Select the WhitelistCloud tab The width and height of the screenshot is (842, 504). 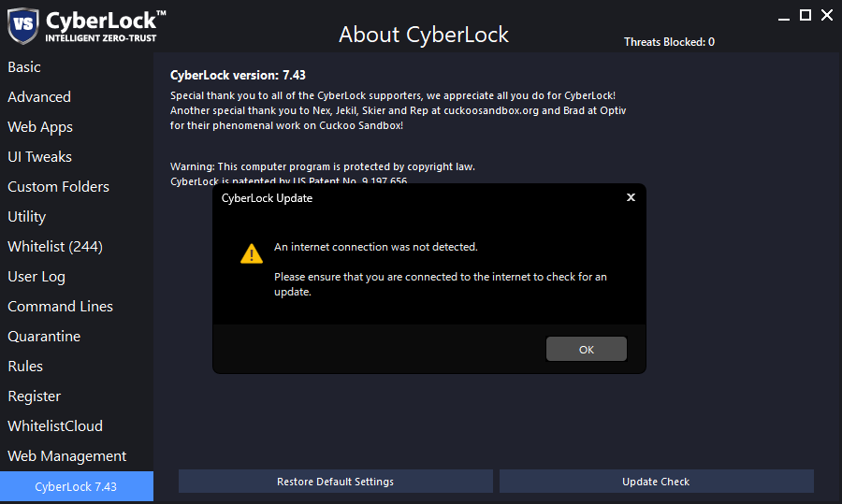click(55, 426)
